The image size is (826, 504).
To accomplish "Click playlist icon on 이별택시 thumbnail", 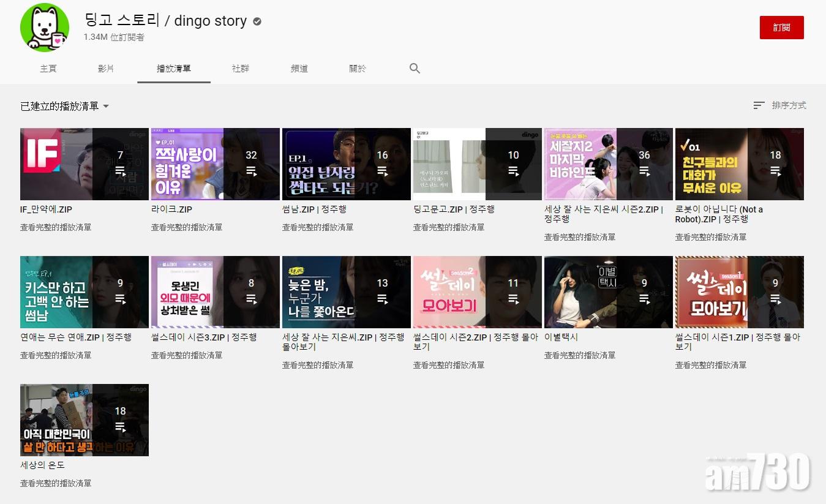I will coord(644,299).
